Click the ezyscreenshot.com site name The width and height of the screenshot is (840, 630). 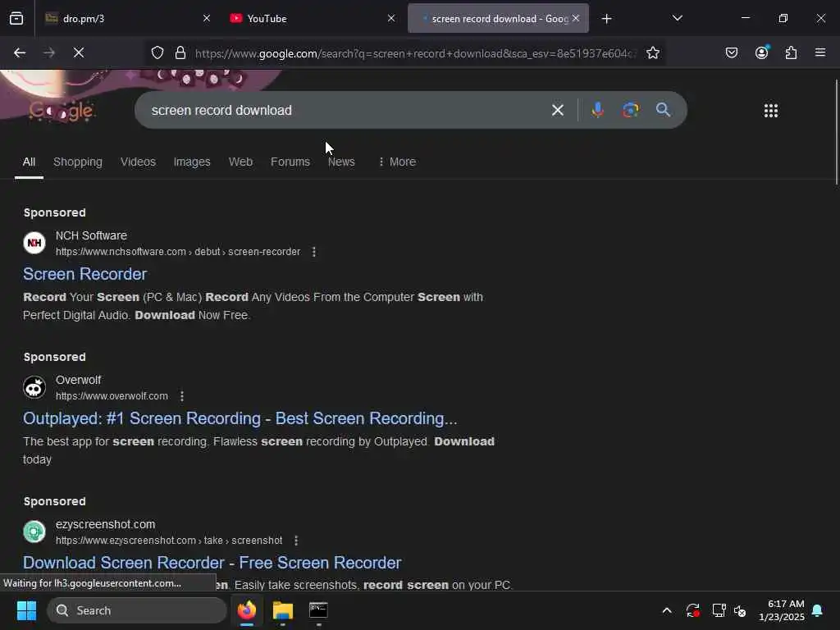coord(106,524)
